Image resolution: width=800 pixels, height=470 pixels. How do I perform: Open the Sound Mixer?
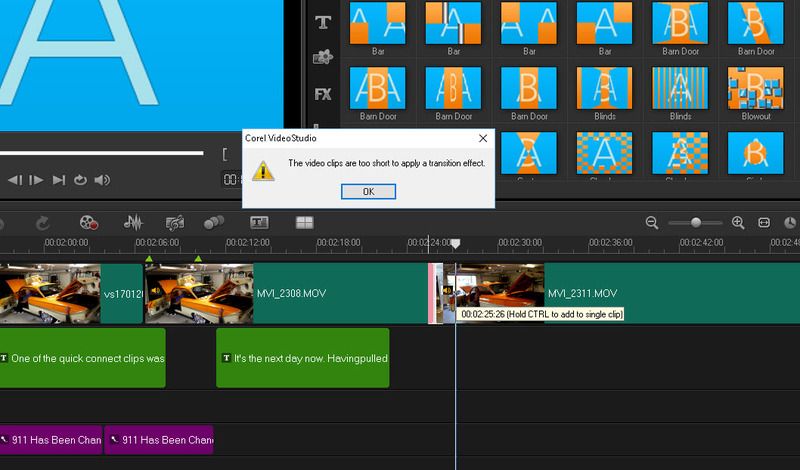click(x=133, y=223)
